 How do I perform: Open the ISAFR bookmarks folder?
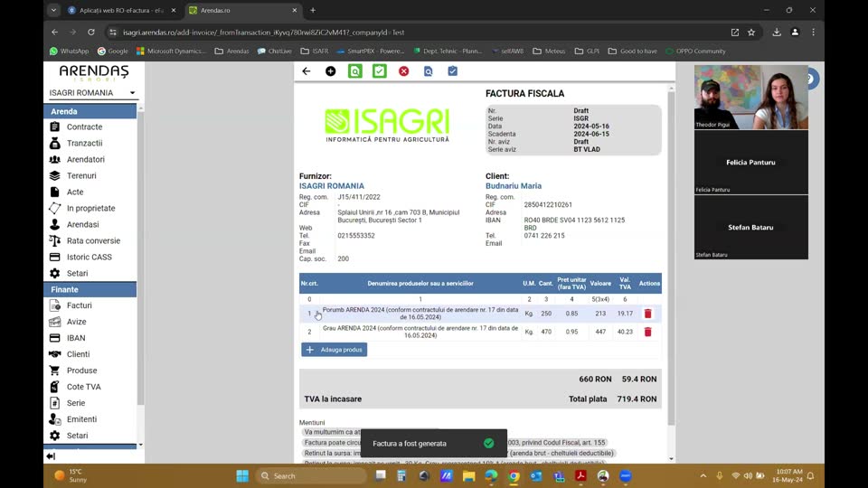315,51
